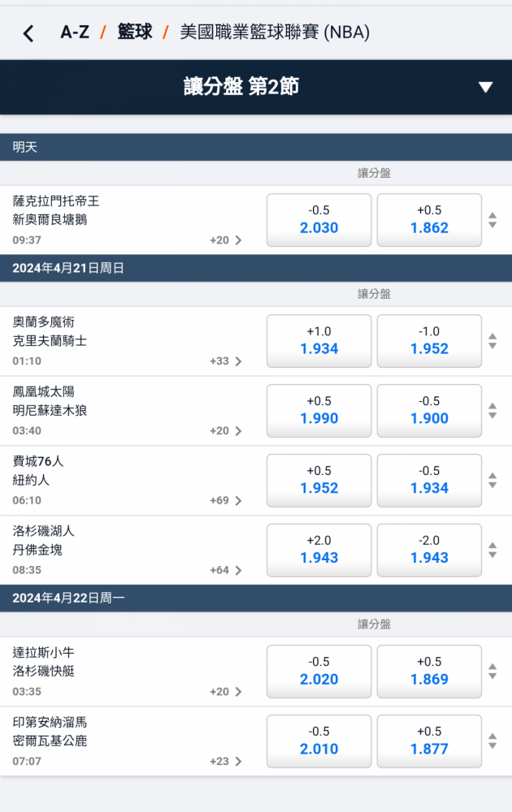Image resolution: width=512 pixels, height=812 pixels.
Task: Select the +2.0 odds 1.943 for 洛杉磯湖人
Action: 319,551
